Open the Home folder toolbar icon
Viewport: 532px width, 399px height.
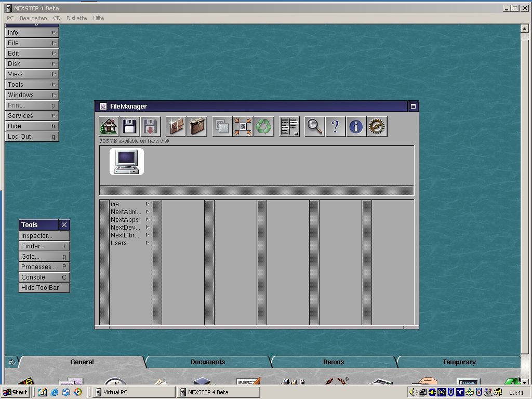pos(109,127)
